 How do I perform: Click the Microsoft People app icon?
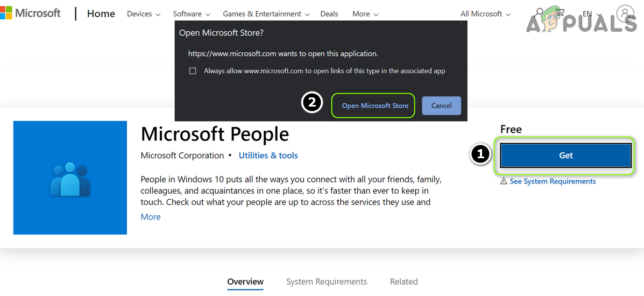[70, 178]
